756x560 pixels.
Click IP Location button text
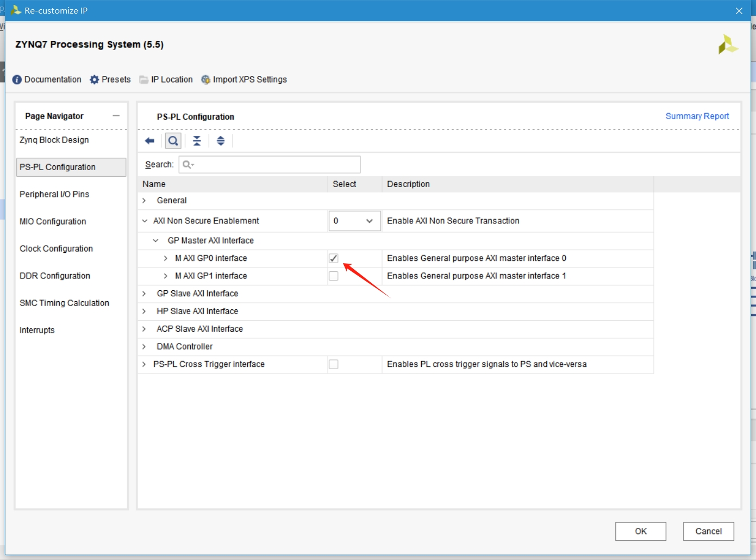172,79
